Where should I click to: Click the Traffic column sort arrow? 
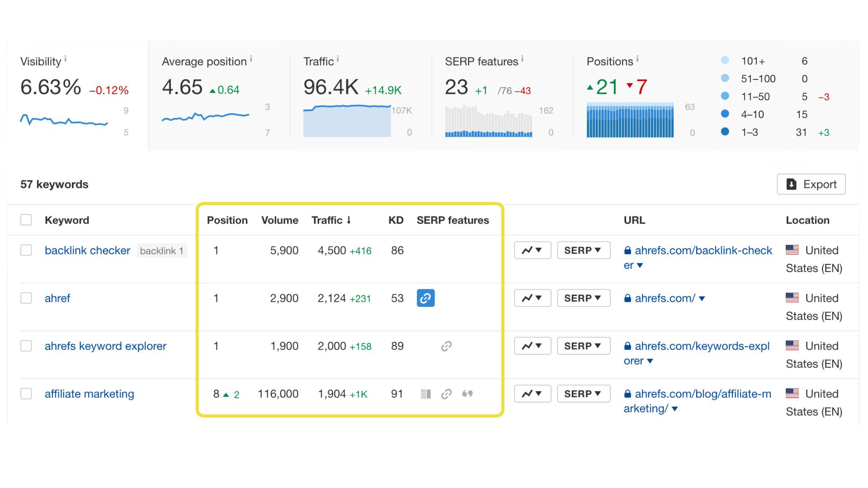(x=349, y=220)
